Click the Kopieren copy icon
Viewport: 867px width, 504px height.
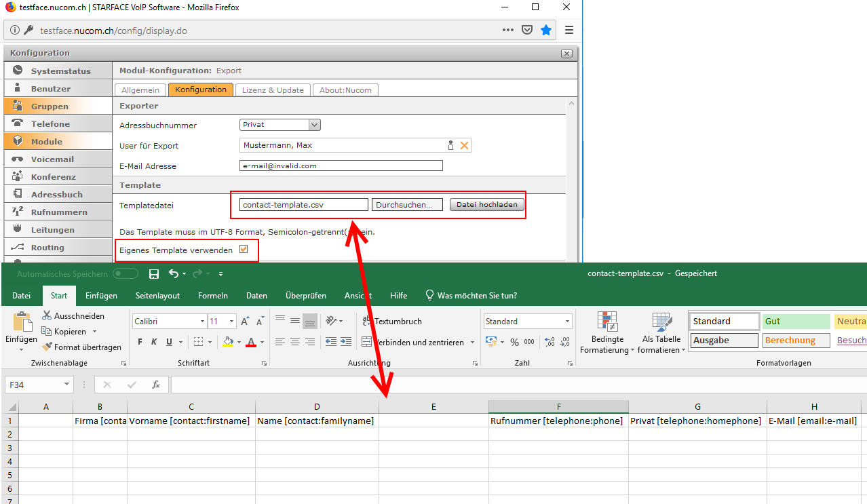(x=47, y=332)
